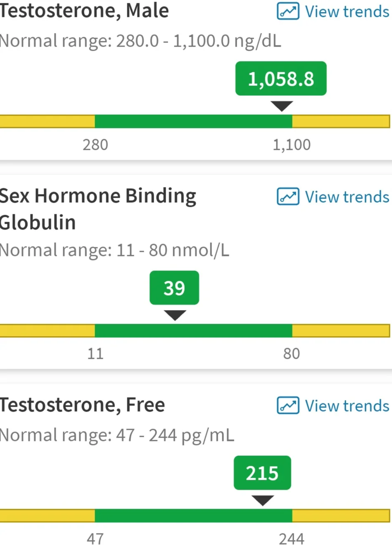Screen dimensions: 392x545
Task: Click the black marker arrow under 1,058.8
Action: tap(282, 106)
